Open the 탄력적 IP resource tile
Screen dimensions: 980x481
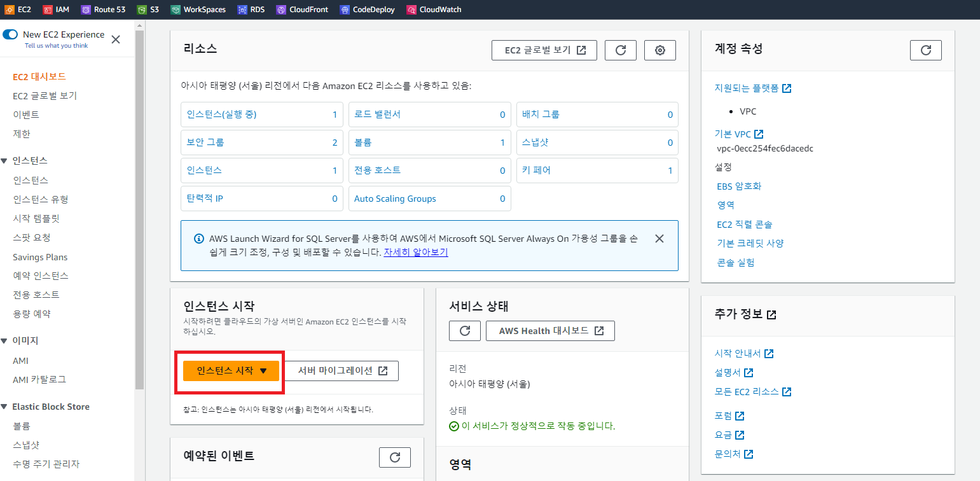pos(262,199)
